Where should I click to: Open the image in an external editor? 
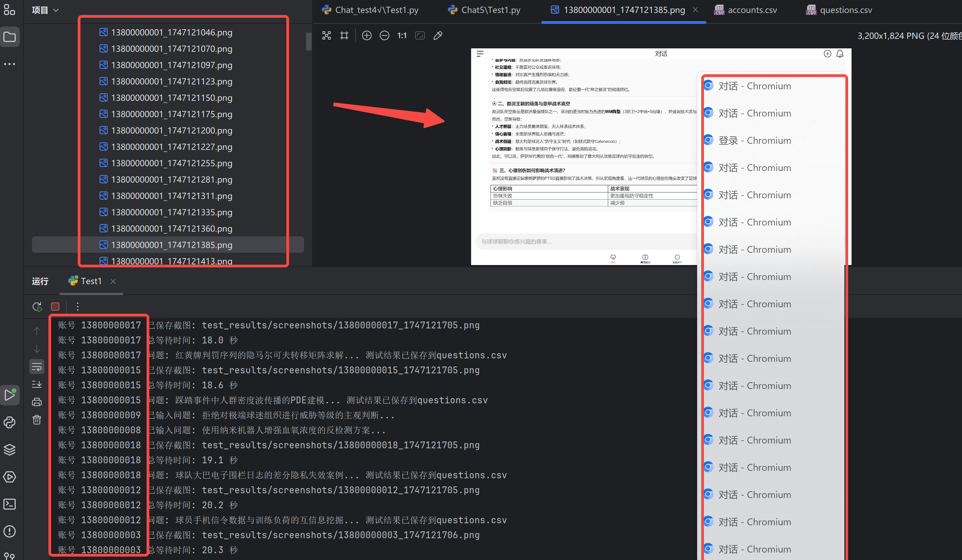coord(437,35)
